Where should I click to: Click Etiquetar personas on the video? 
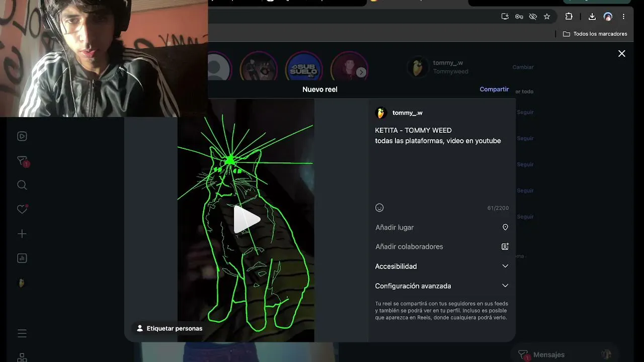click(170, 328)
